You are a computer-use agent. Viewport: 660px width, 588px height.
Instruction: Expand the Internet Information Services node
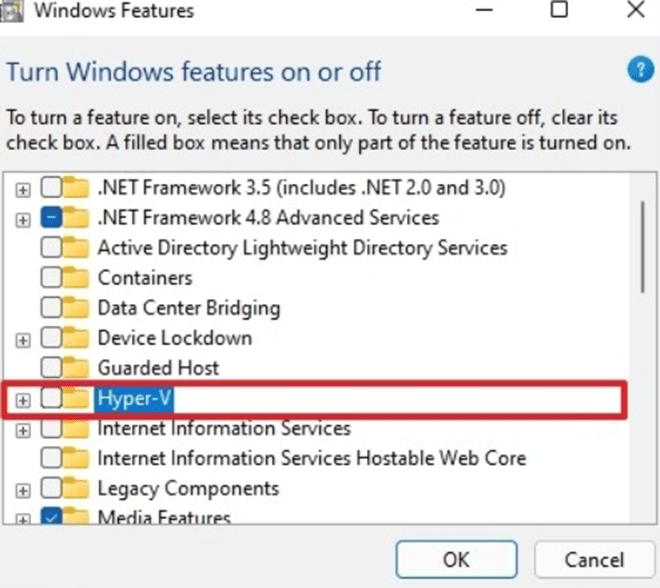point(23,431)
